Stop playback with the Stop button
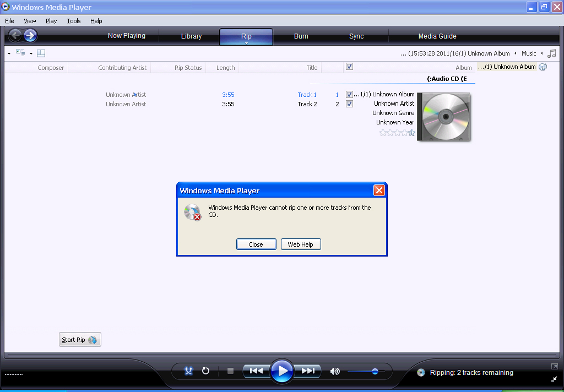This screenshot has height=392, width=564. tap(231, 371)
